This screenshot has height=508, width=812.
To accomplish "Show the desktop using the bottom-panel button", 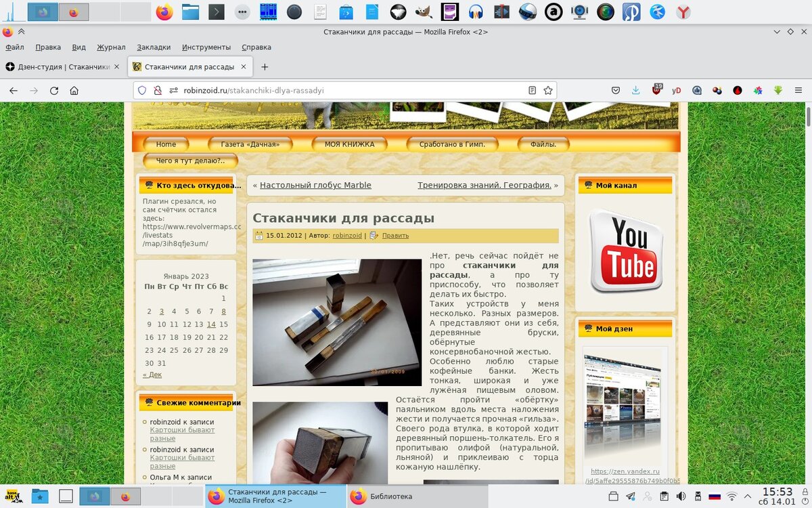I will 66,496.
